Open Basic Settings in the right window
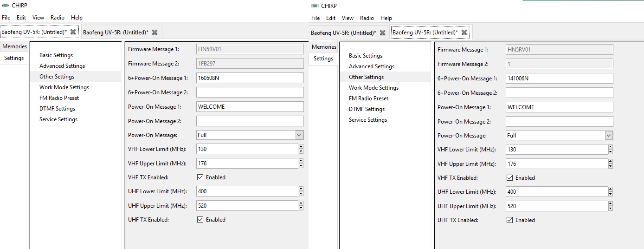This screenshot has width=644, height=249. coord(366,56)
